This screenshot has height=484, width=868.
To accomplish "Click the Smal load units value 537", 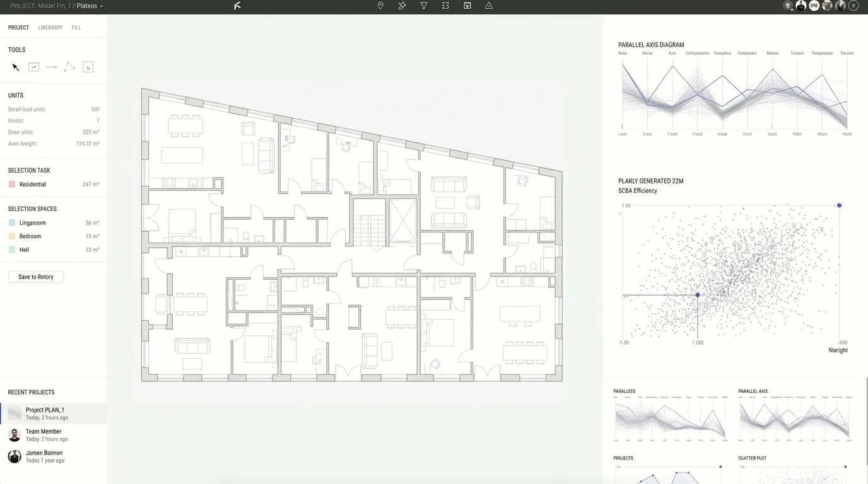I will click(95, 110).
